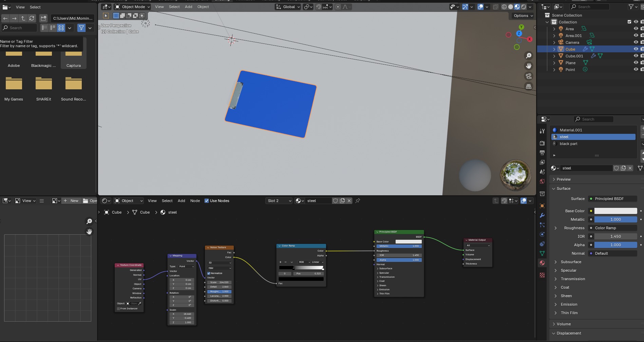Click New image button in image editor
Viewport: 644px width, 342px height.
[x=71, y=201]
